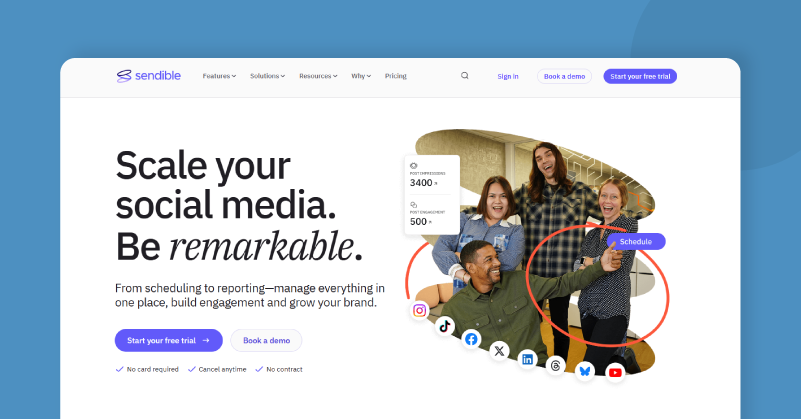
Task: Click the purple Schedule tag on image
Action: [635, 241]
